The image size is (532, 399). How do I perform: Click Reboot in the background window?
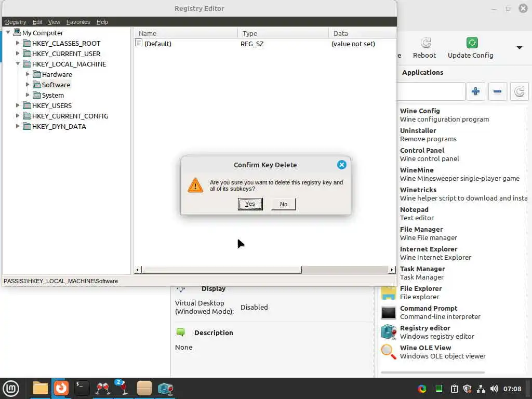(x=424, y=48)
